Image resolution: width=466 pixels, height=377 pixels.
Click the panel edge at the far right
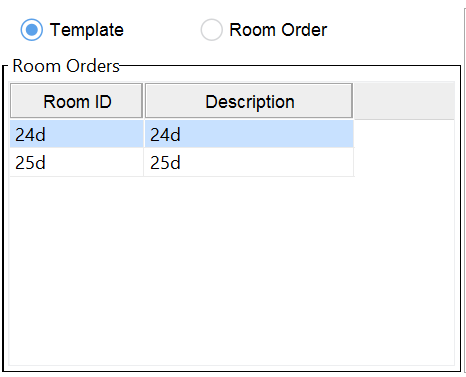pos(464,190)
